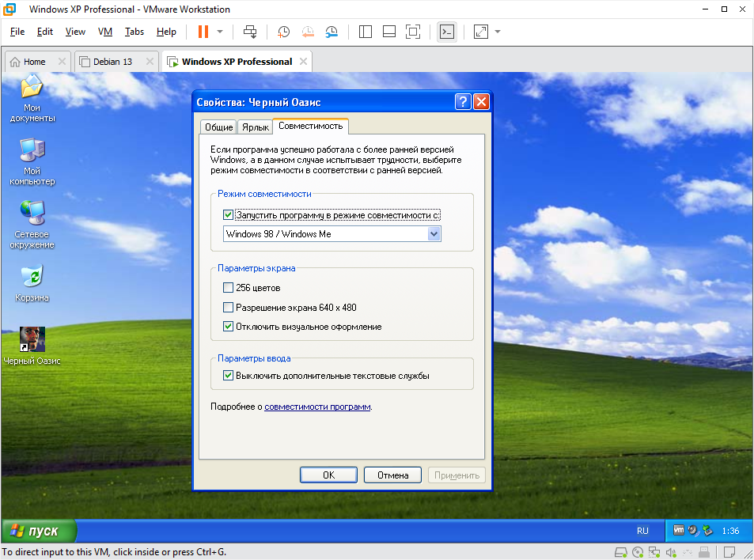Switch to the Ярлык tab

tap(255, 127)
